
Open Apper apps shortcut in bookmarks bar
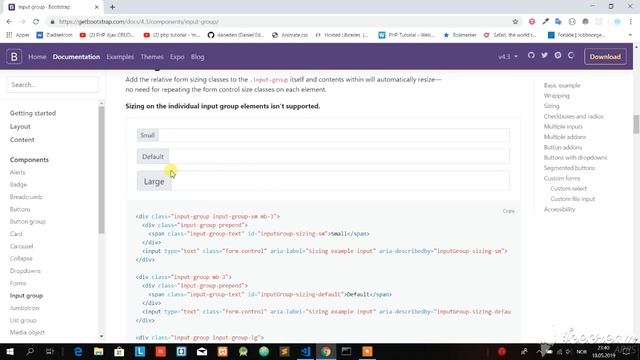pyautogui.click(x=18, y=35)
